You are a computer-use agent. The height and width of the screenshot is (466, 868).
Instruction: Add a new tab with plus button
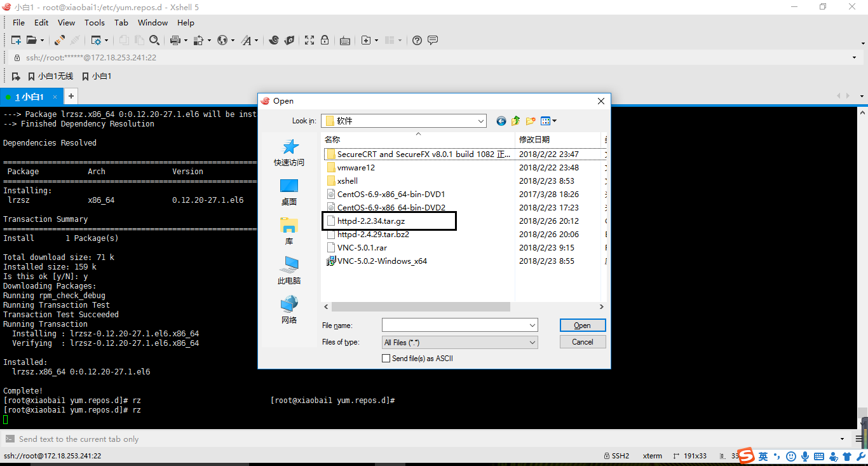click(x=71, y=97)
